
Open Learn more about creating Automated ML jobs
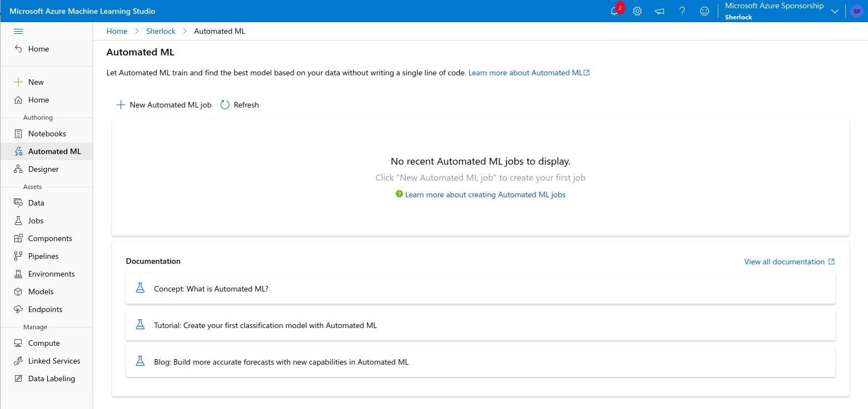[x=485, y=195]
